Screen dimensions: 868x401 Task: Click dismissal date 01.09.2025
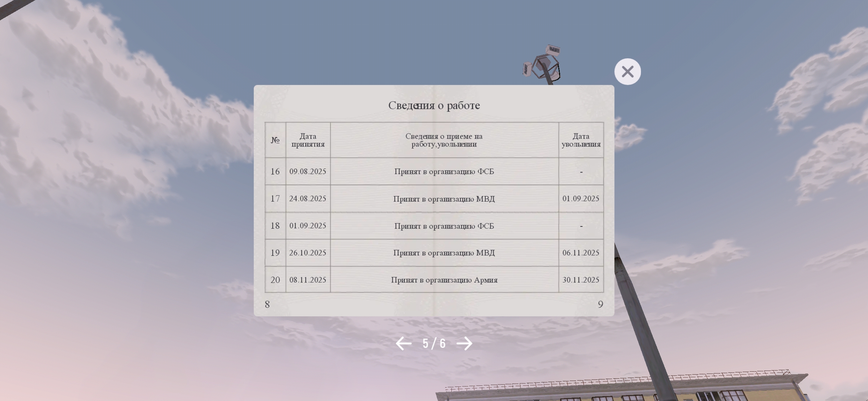tap(581, 199)
